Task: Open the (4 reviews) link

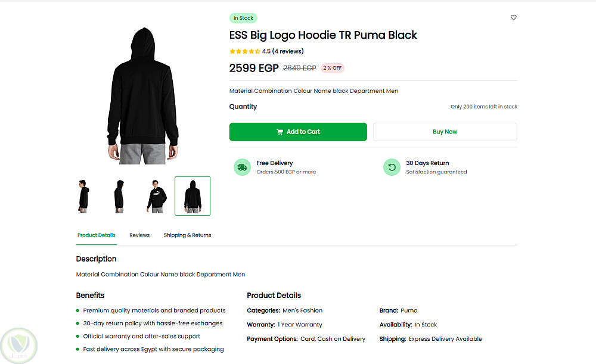Action: (x=288, y=51)
